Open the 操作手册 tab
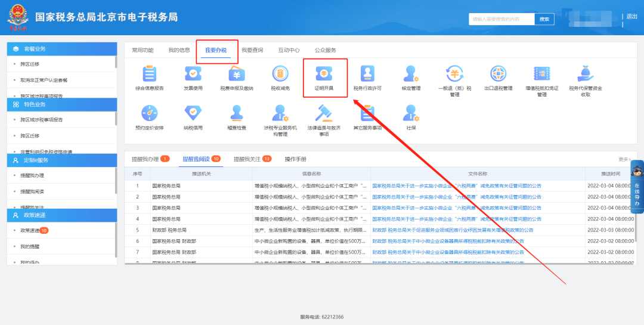The image size is (644, 325). pyautogui.click(x=296, y=159)
